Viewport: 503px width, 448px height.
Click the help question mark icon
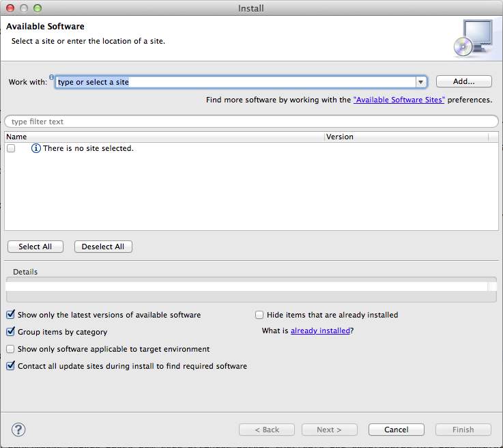coord(18,430)
